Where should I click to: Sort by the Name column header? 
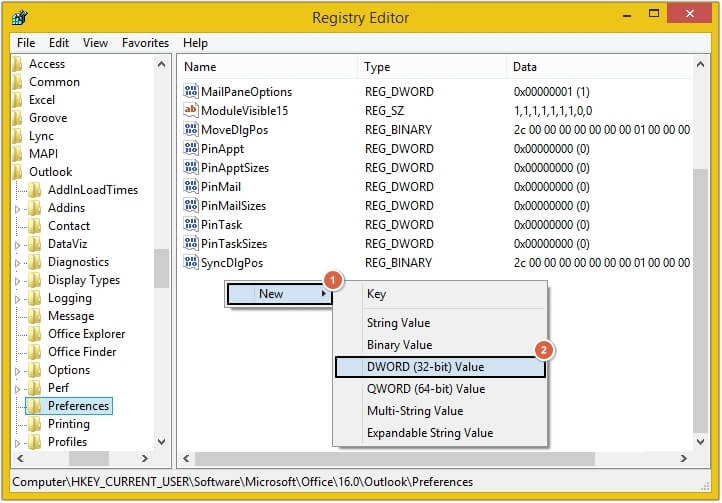coord(268,67)
